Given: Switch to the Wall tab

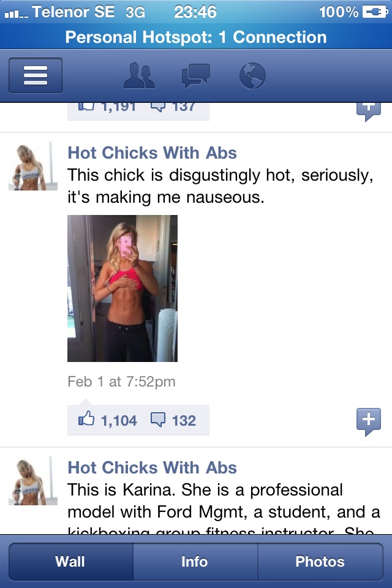Looking at the screenshot, I should point(71,562).
